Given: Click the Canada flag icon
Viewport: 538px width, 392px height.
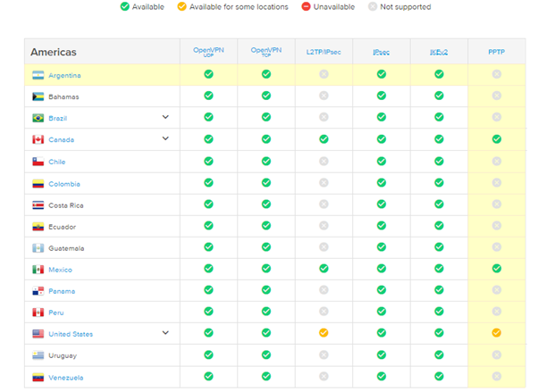Looking at the screenshot, I should 38,139.
